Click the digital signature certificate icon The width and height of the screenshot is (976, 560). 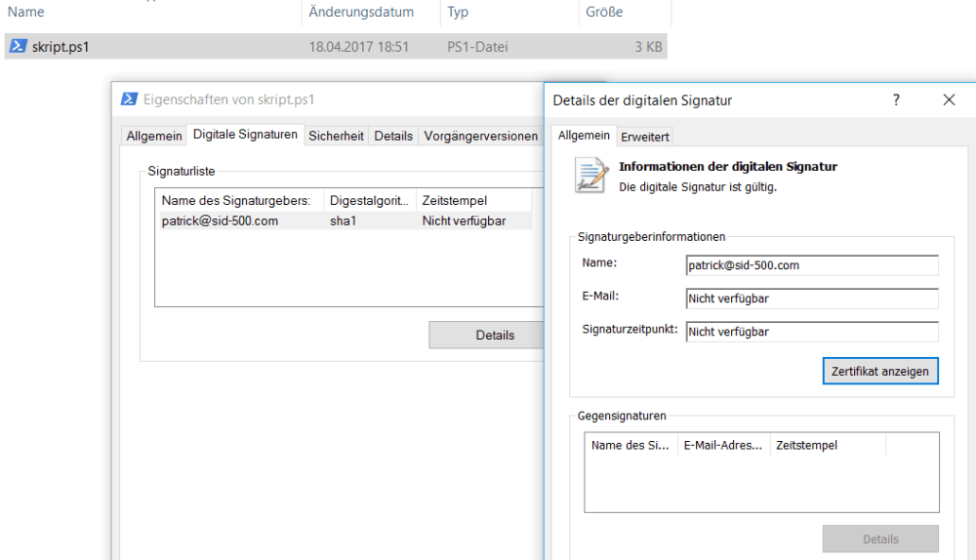[x=591, y=176]
